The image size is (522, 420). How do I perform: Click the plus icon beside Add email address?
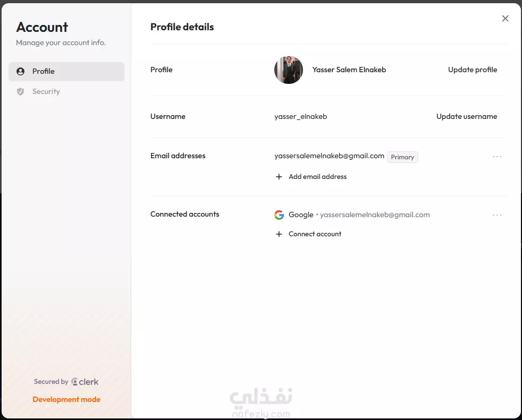click(x=279, y=177)
